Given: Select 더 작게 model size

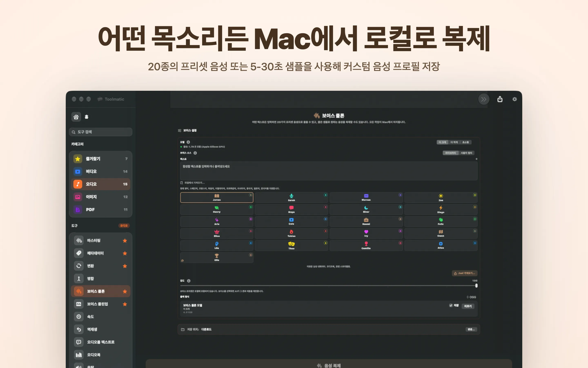Looking at the screenshot, I should click(x=454, y=142).
